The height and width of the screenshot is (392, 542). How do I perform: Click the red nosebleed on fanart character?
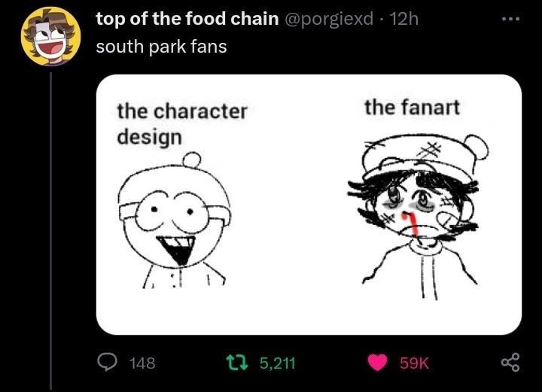[410, 224]
